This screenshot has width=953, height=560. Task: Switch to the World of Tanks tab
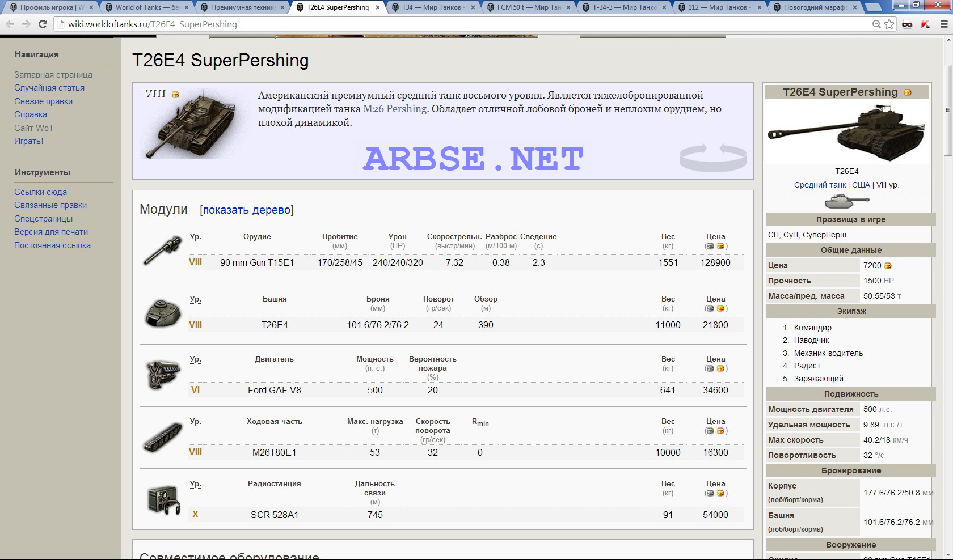(147, 7)
